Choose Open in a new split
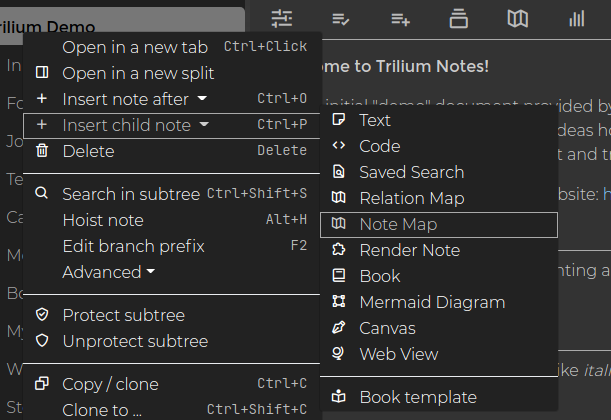This screenshot has height=420, width=611. pos(171,73)
